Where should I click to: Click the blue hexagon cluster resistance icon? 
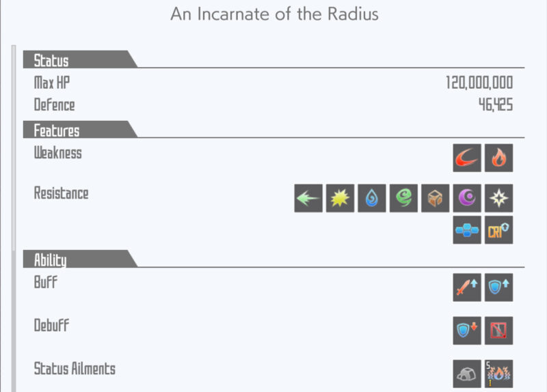click(467, 230)
